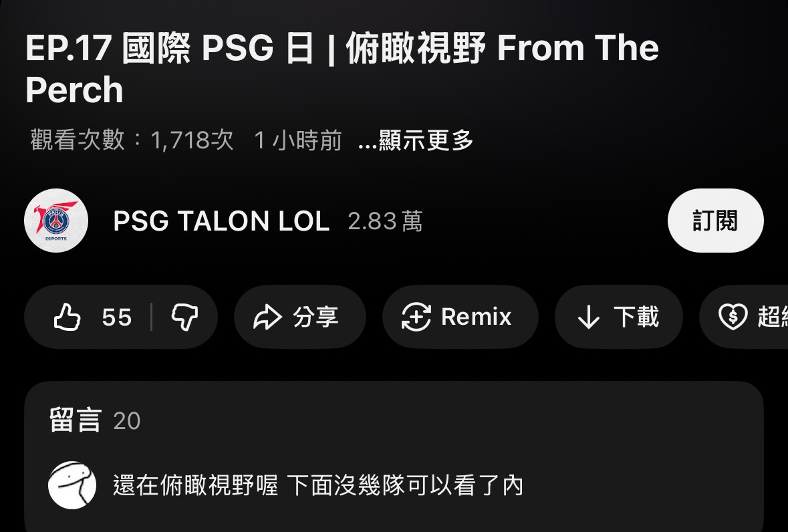Subscribe with the 訂閱 button

pos(716,221)
